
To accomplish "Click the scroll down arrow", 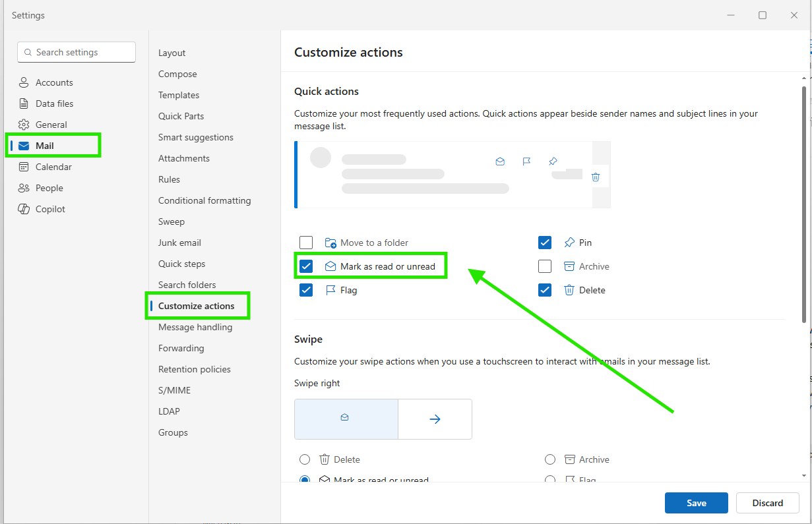I will point(803,475).
